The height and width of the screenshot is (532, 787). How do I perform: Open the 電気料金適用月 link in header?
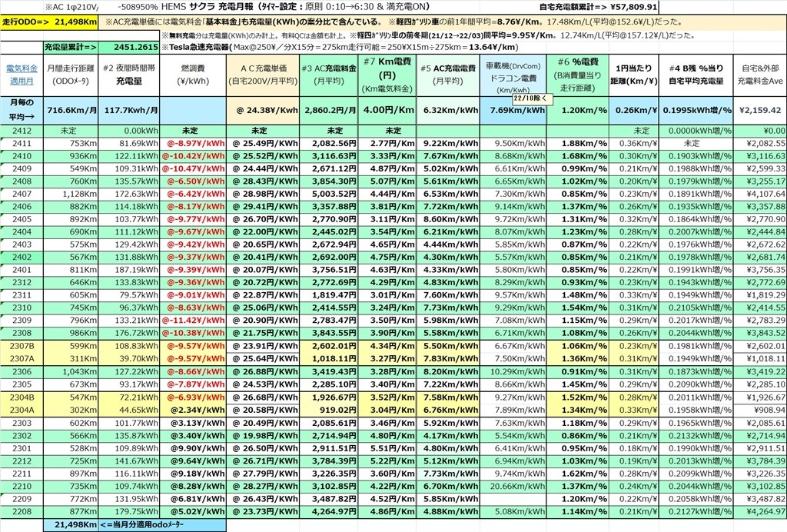tap(22, 75)
